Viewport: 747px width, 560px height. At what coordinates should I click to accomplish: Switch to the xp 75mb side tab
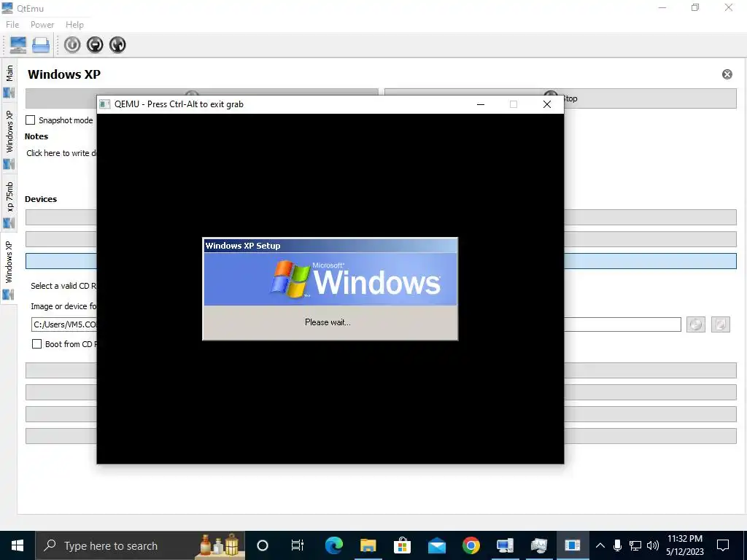[x=9, y=204]
